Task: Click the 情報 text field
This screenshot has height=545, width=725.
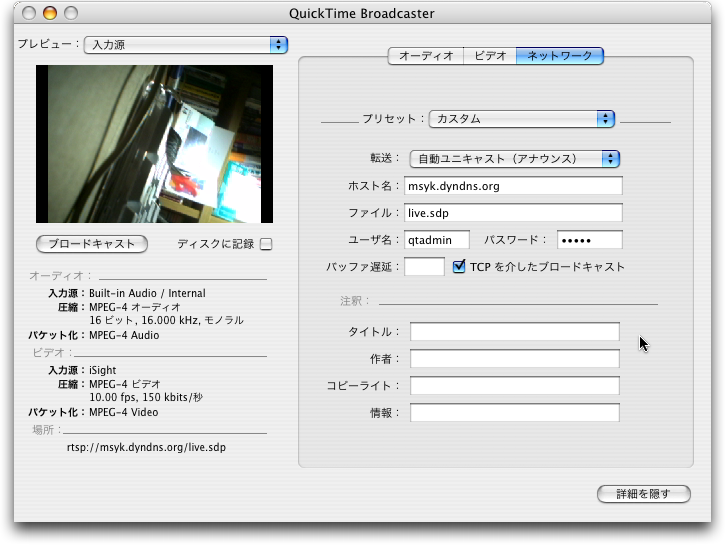Action: coord(514,412)
